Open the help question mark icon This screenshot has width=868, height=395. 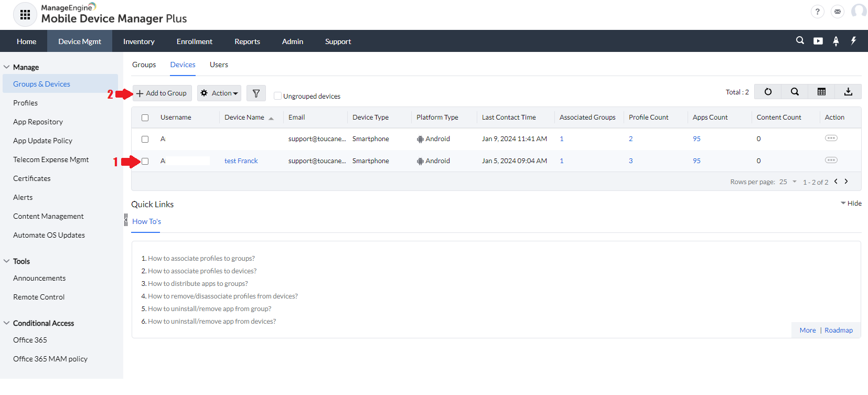817,12
